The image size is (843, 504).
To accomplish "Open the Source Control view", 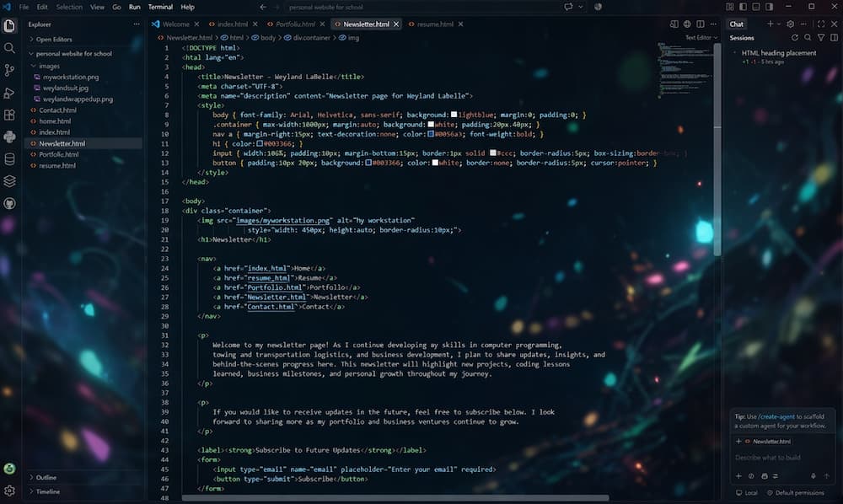I will click(x=9, y=71).
